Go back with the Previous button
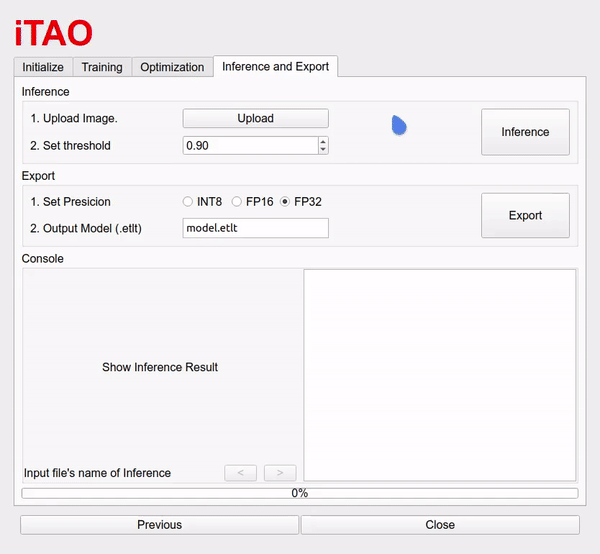The width and height of the screenshot is (600, 554). pos(159,525)
